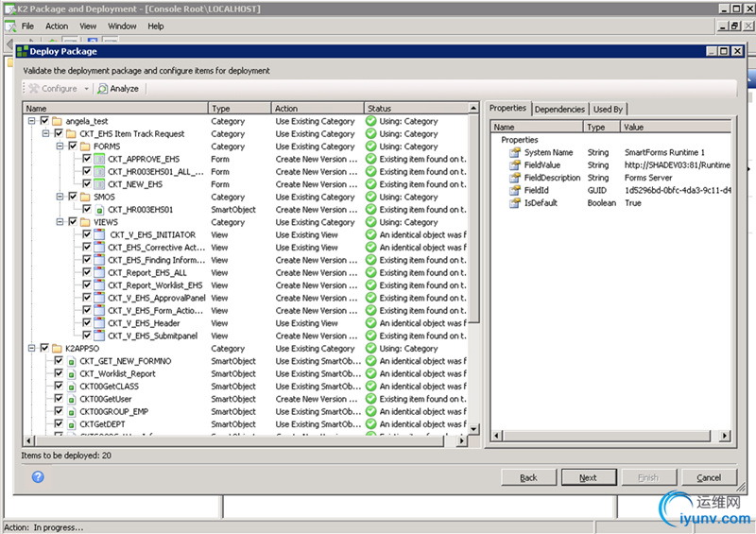Viewport: 756px width, 534px height.
Task: Open the Configure dropdown arrow
Action: [x=87, y=89]
